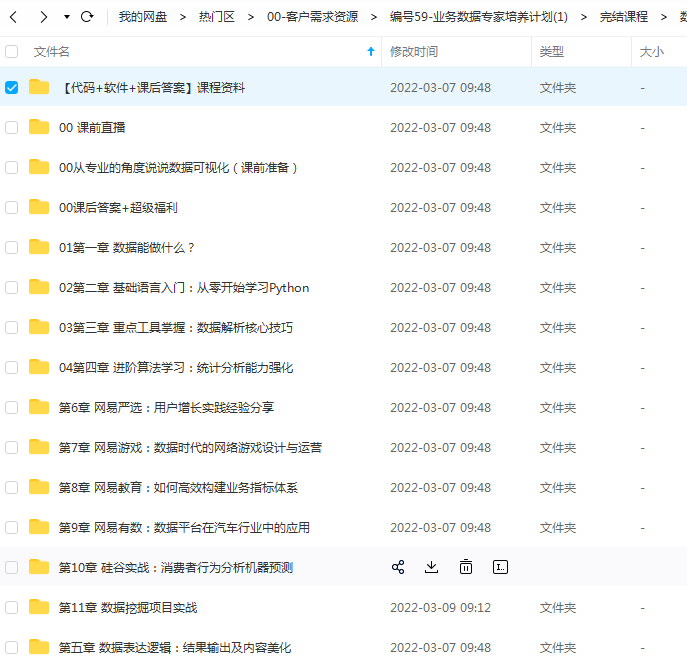Check the 00课后答案+超级福利 checkbox

(x=11, y=207)
